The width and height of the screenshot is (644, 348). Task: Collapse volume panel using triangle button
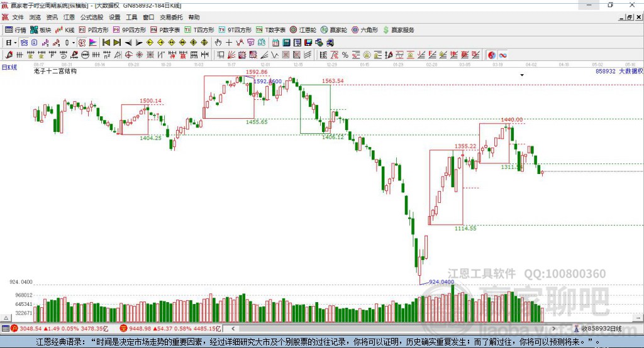(6, 318)
